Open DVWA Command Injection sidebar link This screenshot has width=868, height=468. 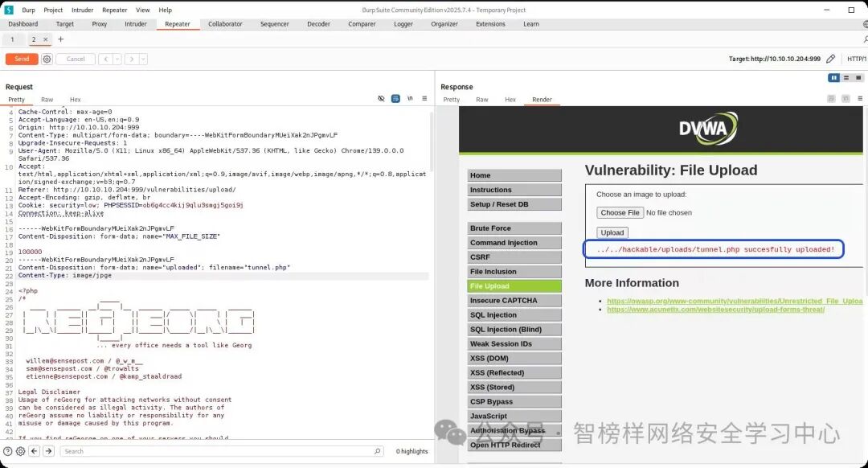pos(514,243)
